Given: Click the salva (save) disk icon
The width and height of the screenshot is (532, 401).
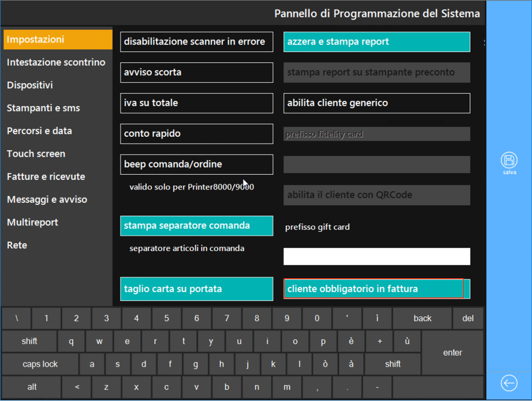Looking at the screenshot, I should pos(509,160).
